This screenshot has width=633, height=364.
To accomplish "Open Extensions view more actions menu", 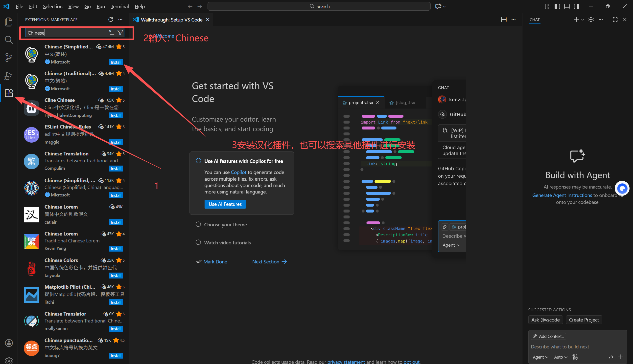I will click(120, 20).
